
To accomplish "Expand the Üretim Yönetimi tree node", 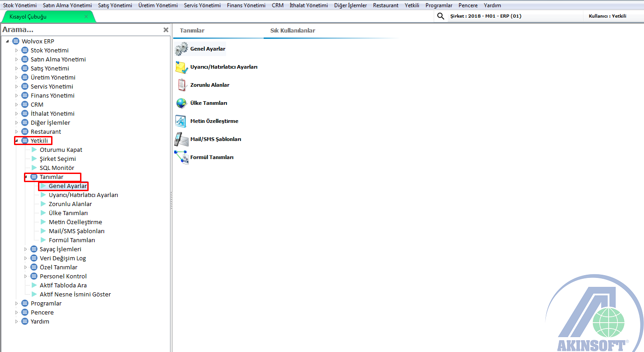I will coord(17,77).
